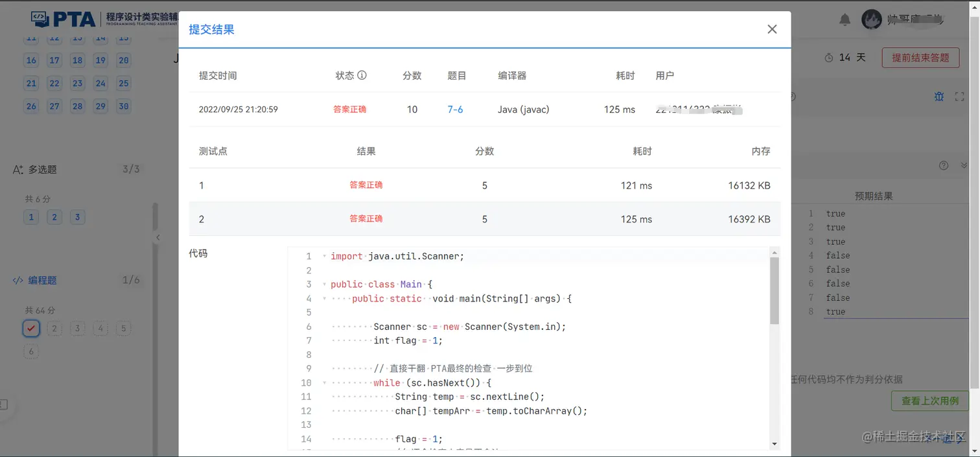Click code scrollbar up arrow
The height and width of the screenshot is (457, 980).
(774, 252)
